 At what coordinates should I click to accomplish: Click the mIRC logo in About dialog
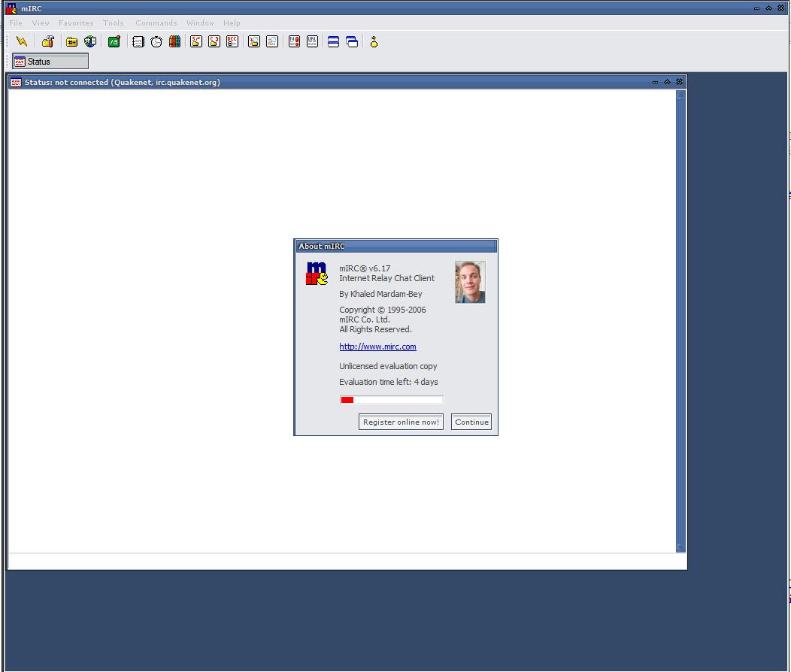(x=317, y=274)
